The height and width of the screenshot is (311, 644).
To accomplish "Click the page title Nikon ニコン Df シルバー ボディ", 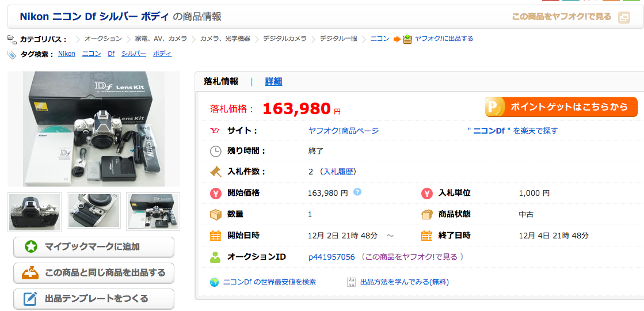I will 94,17.
